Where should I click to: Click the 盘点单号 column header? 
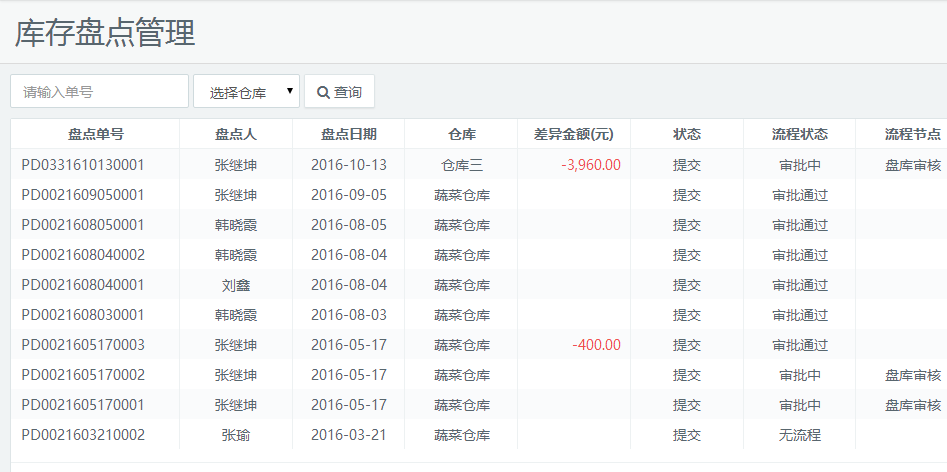(x=95, y=134)
